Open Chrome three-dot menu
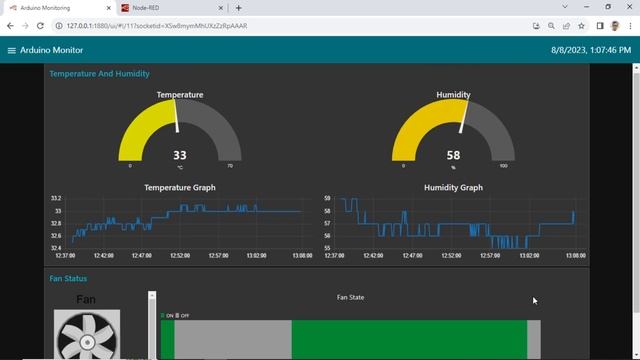The width and height of the screenshot is (640, 360). tap(630, 26)
